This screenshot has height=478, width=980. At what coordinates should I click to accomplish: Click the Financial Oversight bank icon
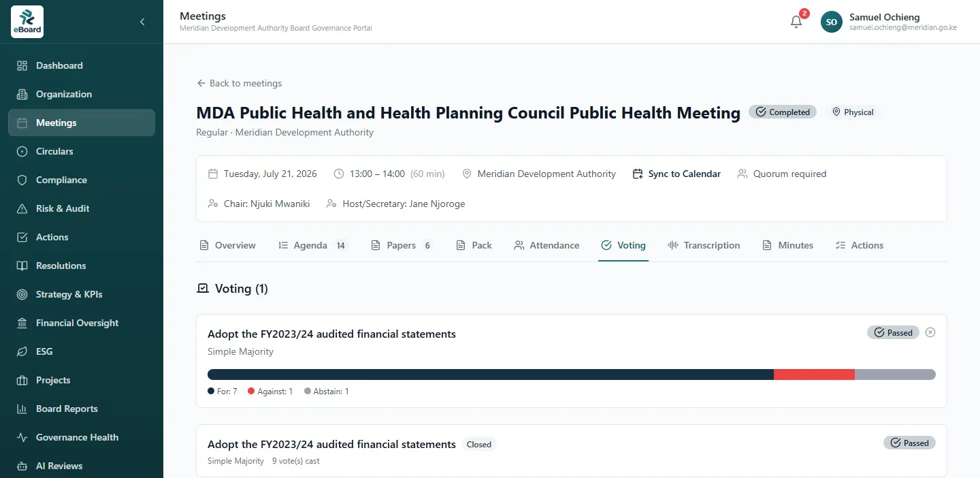pos(22,323)
